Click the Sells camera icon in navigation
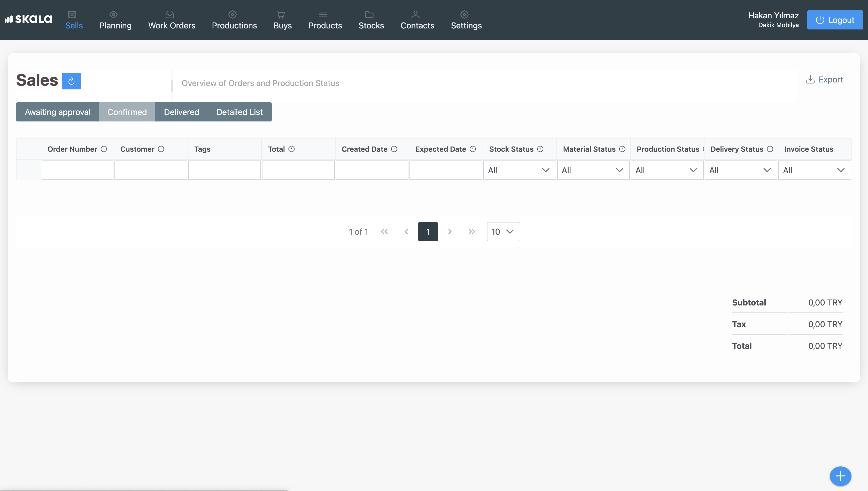This screenshot has height=491, width=868. coord(72,14)
